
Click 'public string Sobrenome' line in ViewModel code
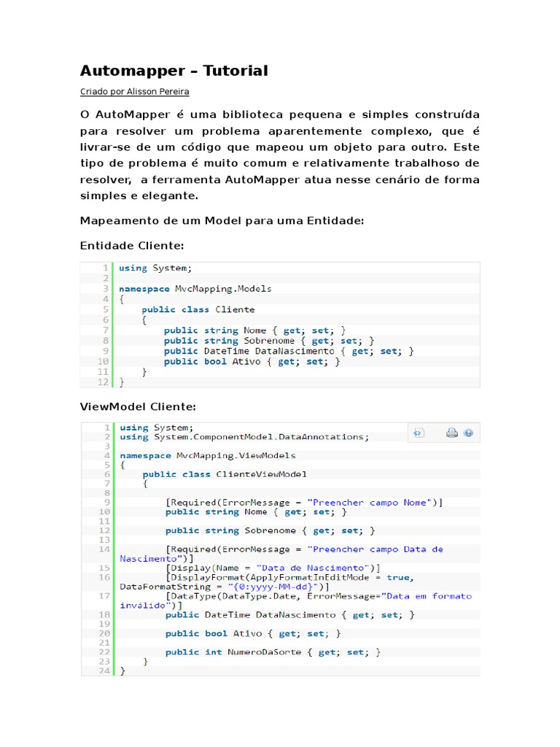(x=270, y=530)
